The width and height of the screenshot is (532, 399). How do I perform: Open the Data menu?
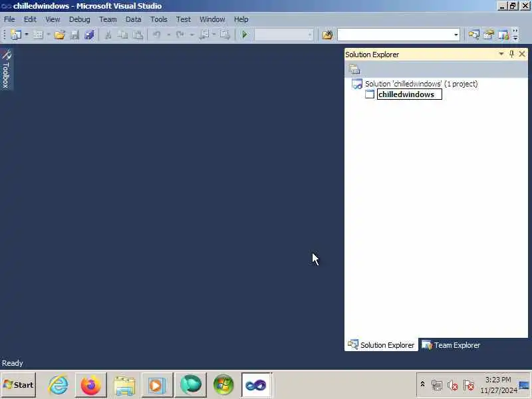134,19
